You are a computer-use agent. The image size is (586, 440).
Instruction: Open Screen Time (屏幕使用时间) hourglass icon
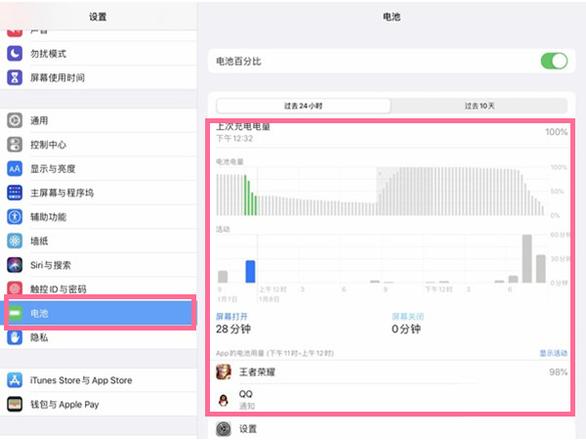point(15,77)
